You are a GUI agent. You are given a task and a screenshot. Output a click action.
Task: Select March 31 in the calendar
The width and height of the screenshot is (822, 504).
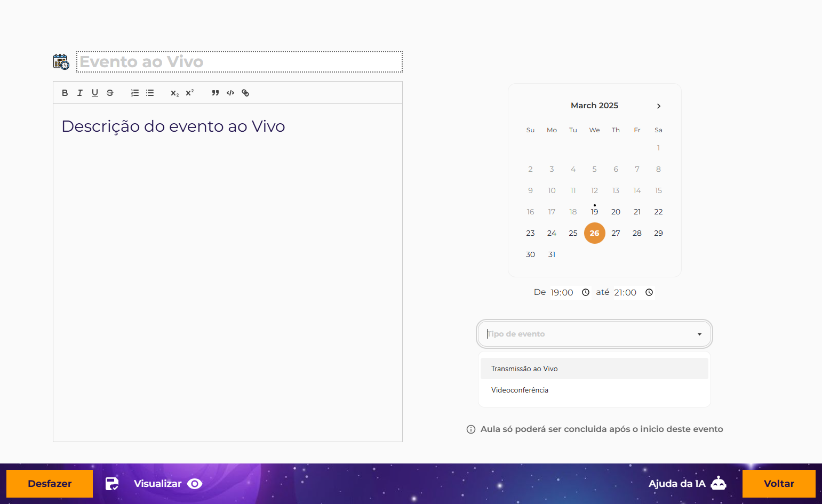552,254
